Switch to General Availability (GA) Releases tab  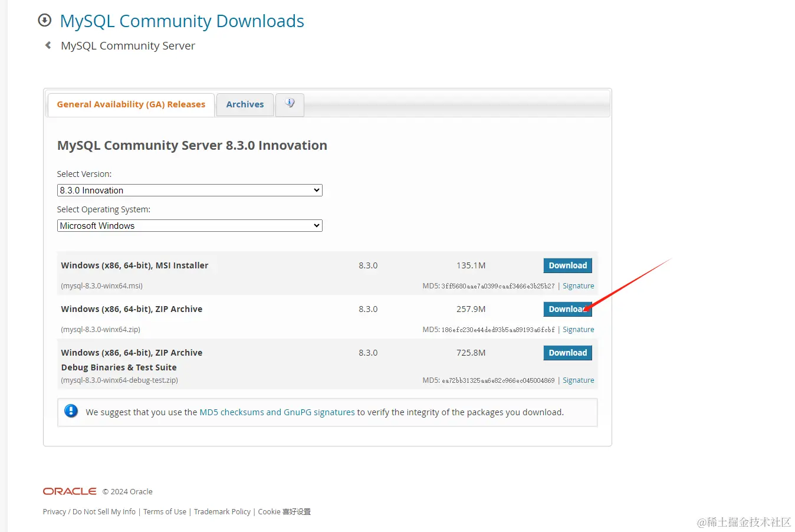click(x=131, y=104)
